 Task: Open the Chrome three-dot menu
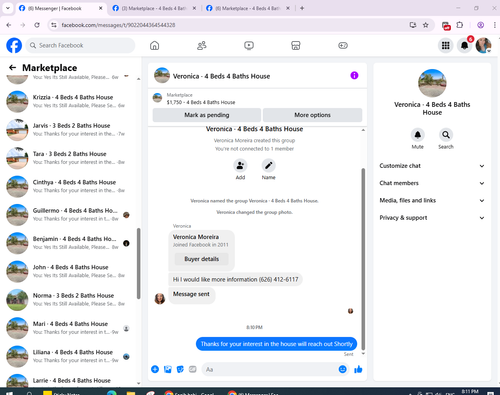tap(495, 25)
